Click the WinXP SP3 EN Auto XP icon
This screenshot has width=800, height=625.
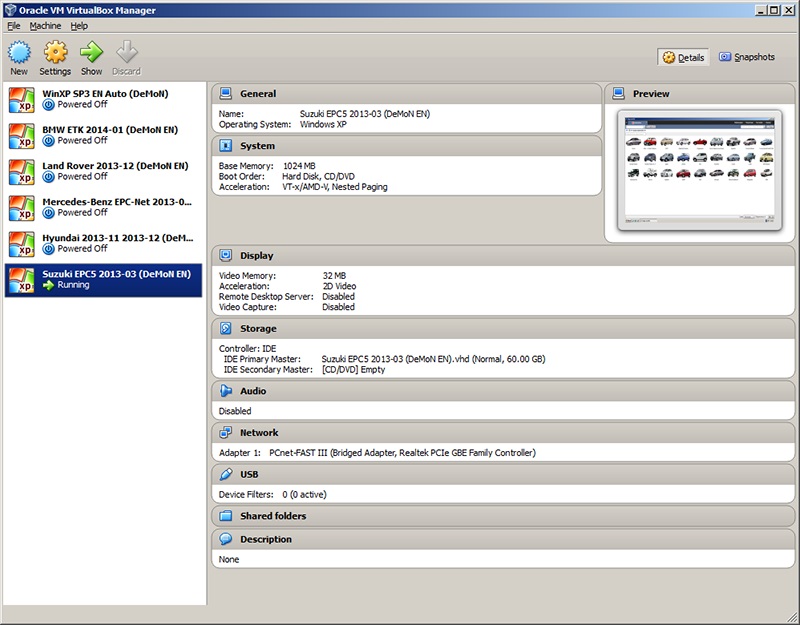(x=21, y=99)
